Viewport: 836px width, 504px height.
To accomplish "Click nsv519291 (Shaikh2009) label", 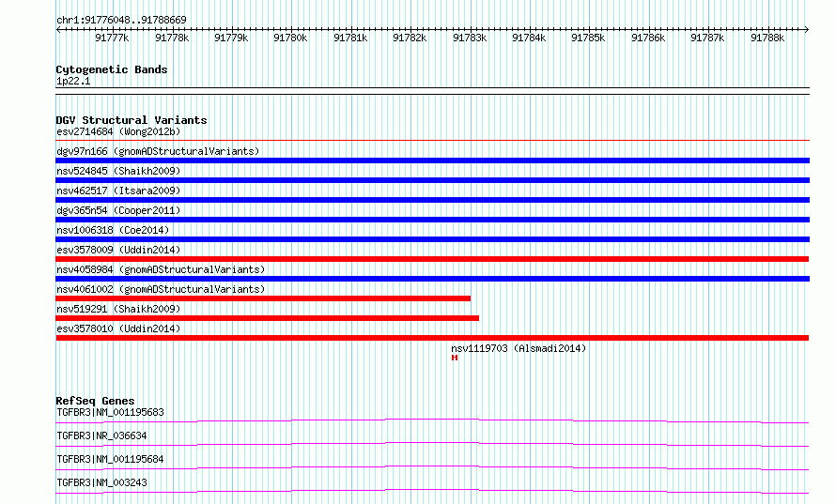I will point(118,309).
